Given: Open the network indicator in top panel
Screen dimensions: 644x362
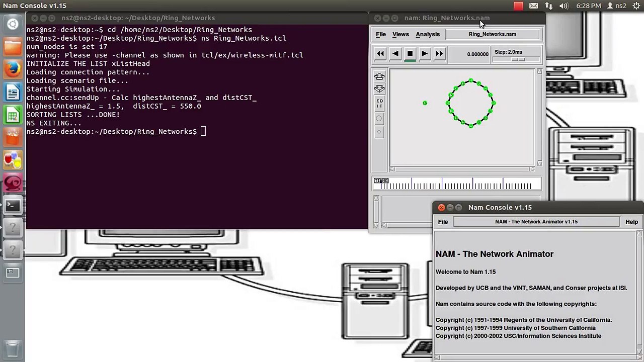Looking at the screenshot, I should point(548,6).
